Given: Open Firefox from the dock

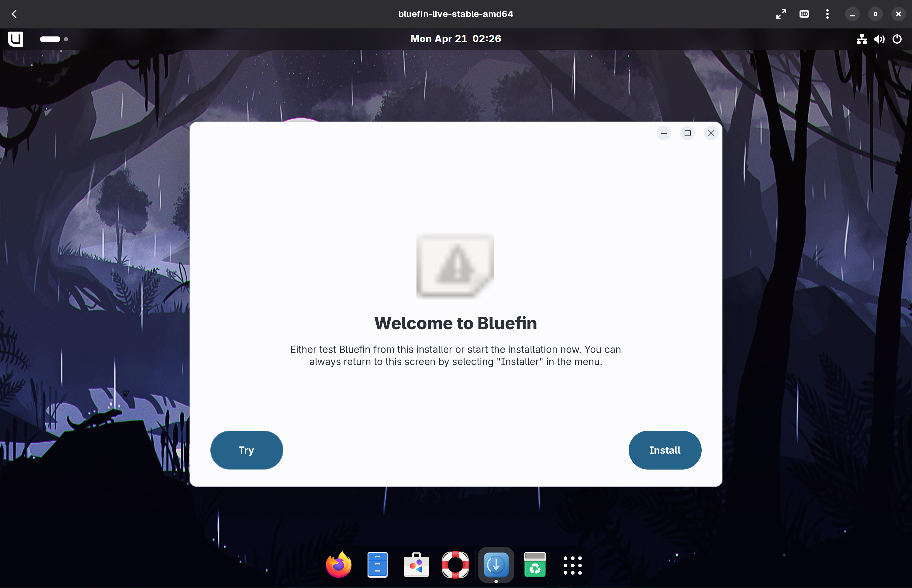Looking at the screenshot, I should 339,565.
